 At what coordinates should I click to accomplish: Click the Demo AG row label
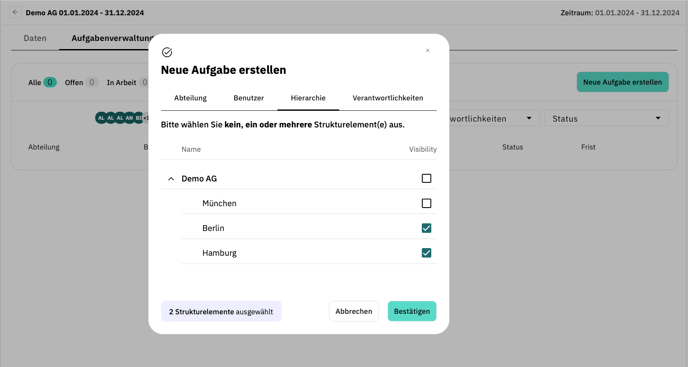point(199,179)
